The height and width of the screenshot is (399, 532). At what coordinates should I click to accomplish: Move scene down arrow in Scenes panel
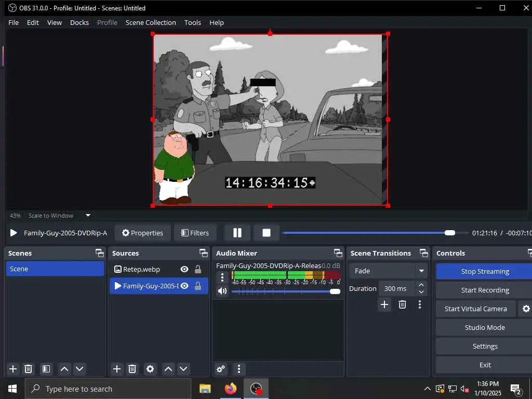coord(79,369)
